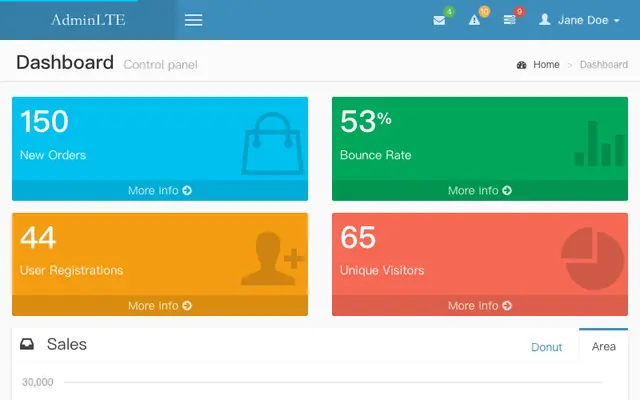Click the add-user icon on User Registrations
This screenshot has width=640, height=400.
[x=272, y=258]
